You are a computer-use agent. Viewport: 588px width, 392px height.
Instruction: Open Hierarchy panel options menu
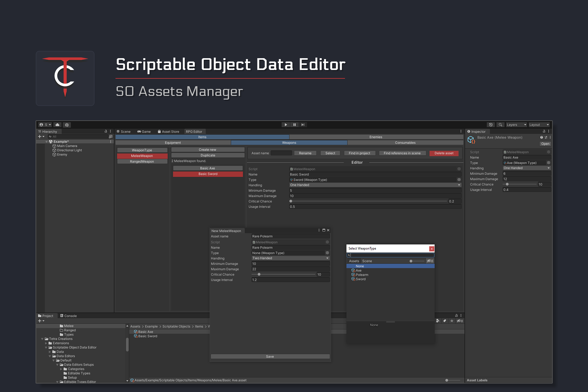coord(110,131)
